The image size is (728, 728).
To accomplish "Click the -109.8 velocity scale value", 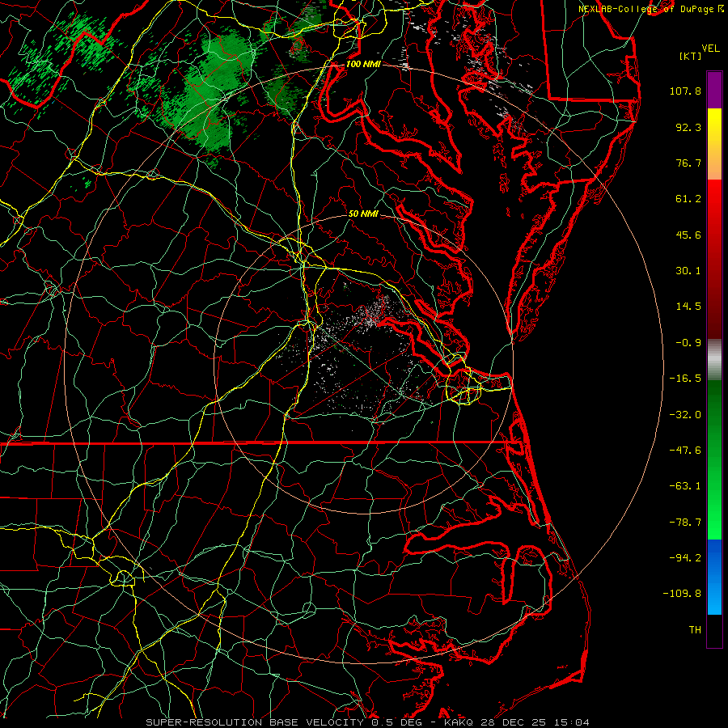I will (x=682, y=594).
